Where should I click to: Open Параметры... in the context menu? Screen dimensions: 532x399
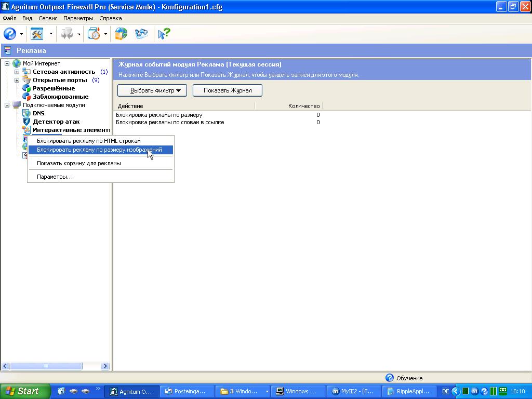pos(101,177)
